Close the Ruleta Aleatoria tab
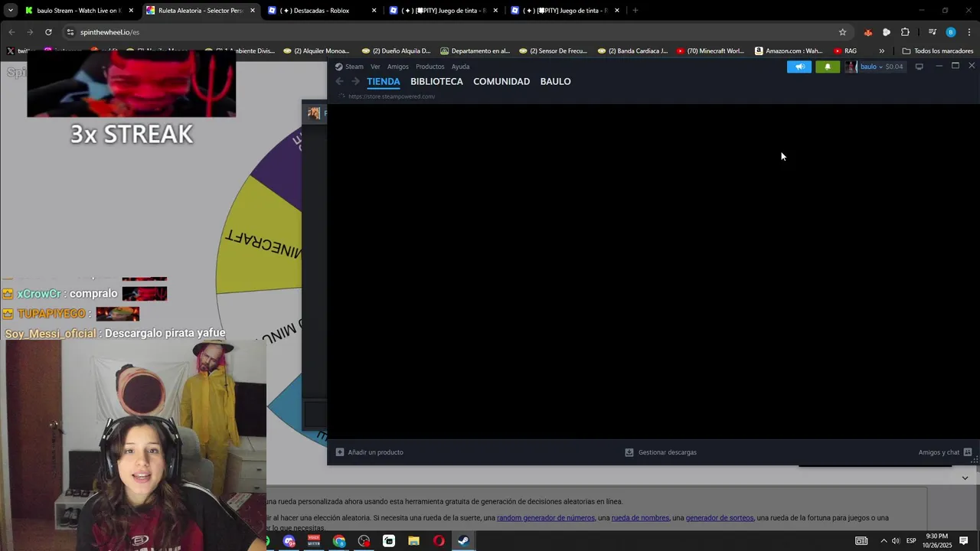Viewport: 980px width, 551px height. [x=253, y=11]
